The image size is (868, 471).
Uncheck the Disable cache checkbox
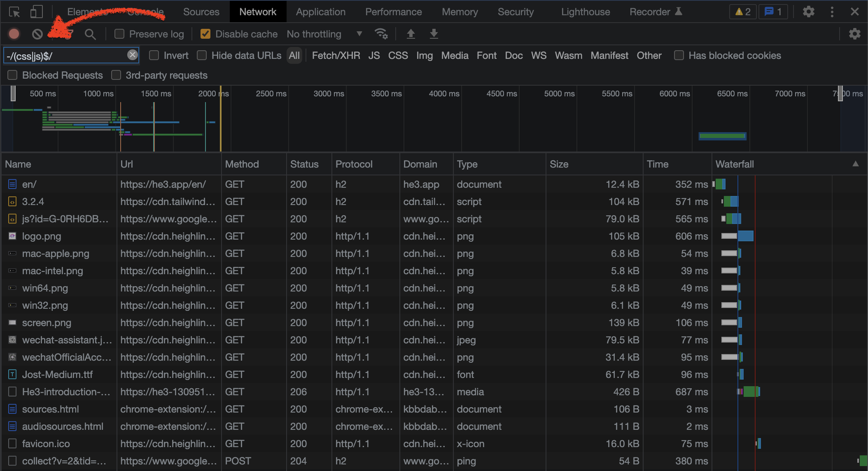(x=205, y=34)
